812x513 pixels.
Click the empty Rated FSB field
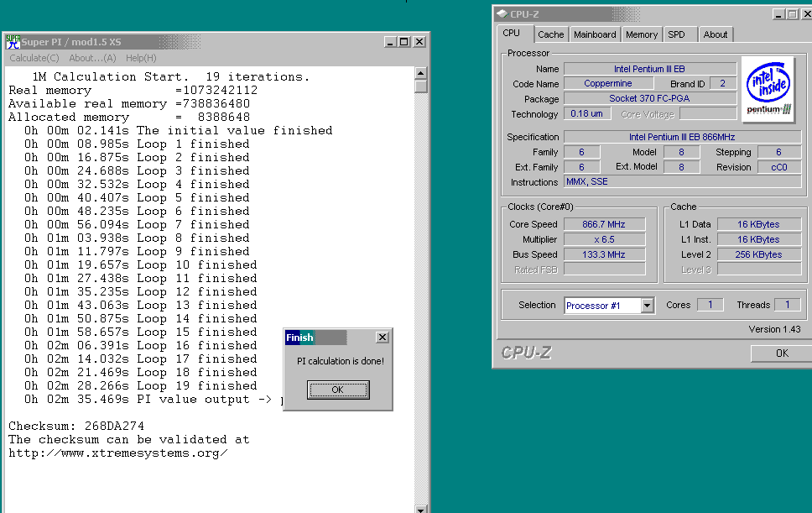point(604,270)
